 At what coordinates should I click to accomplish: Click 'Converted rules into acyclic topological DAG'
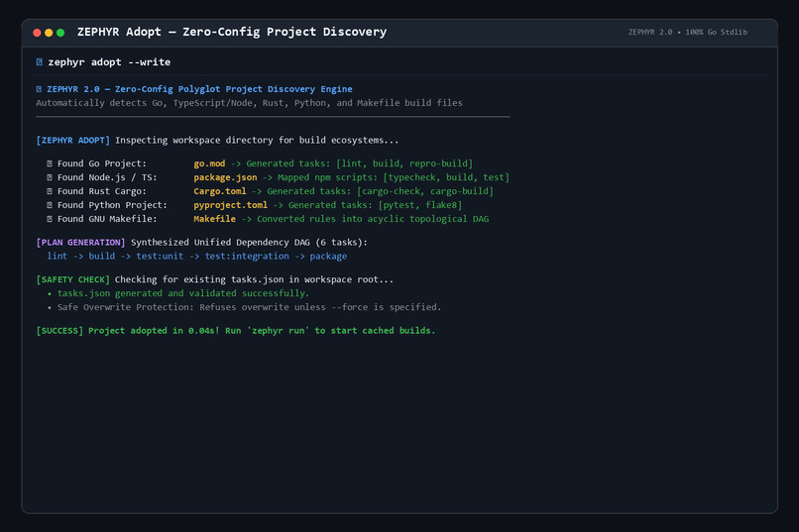point(373,218)
